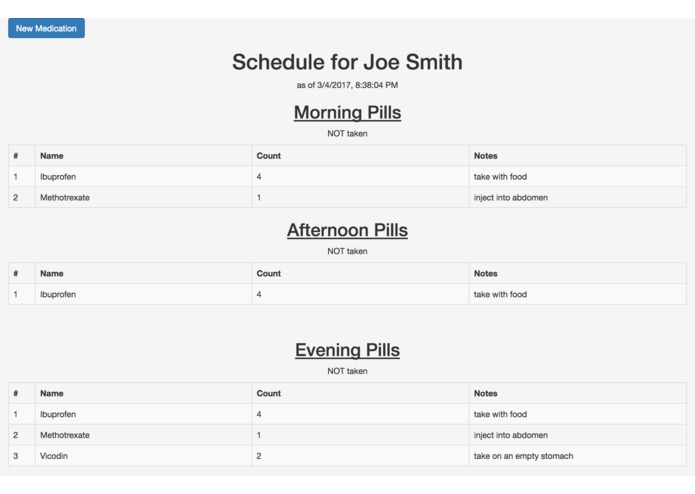Select the Afternoon Pills heading
The height and width of the screenshot is (494, 695).
347,230
